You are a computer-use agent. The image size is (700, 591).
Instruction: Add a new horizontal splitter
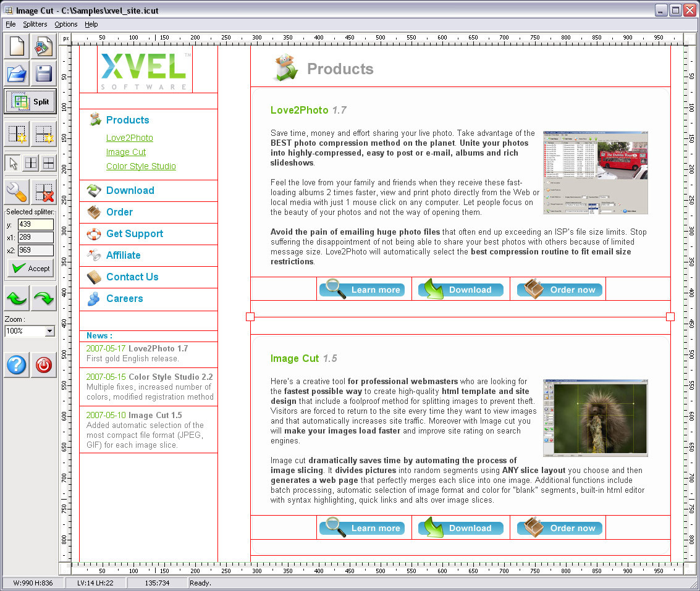point(44,134)
